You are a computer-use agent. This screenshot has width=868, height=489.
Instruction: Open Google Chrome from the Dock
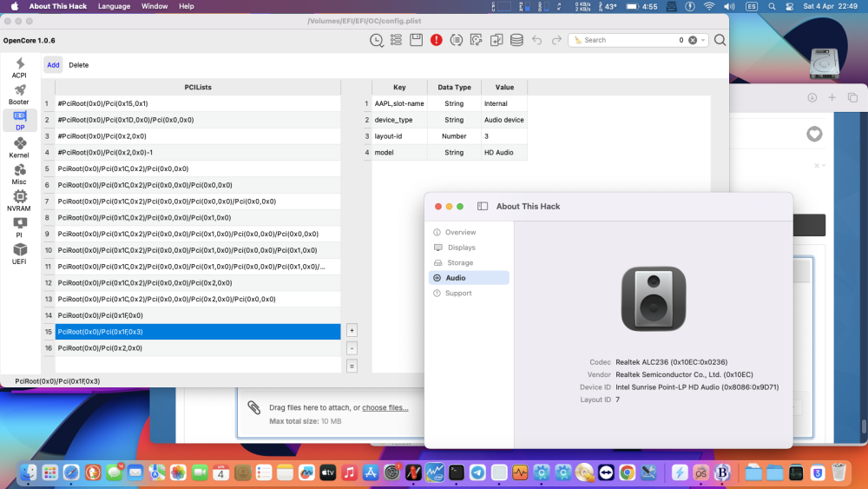tap(628, 472)
